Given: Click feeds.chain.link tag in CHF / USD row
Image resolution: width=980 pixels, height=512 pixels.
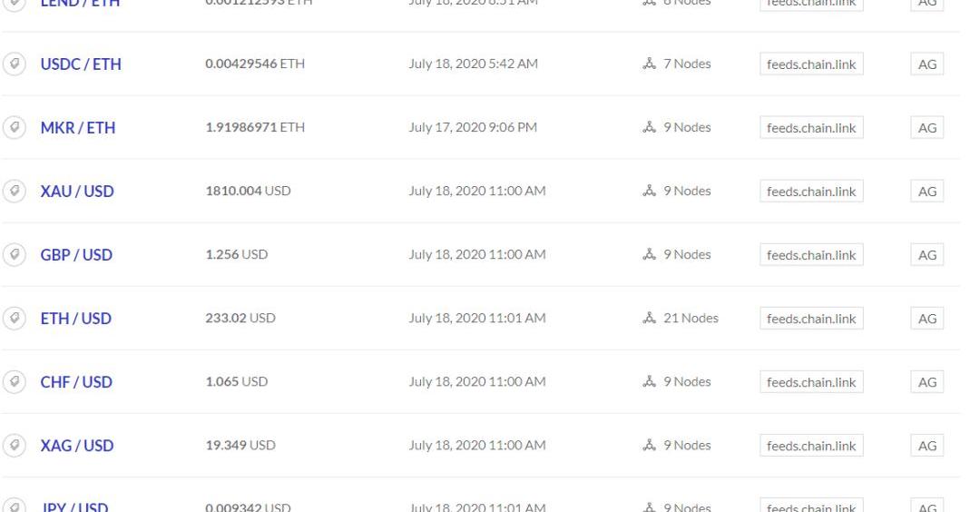Looking at the screenshot, I should 811,382.
